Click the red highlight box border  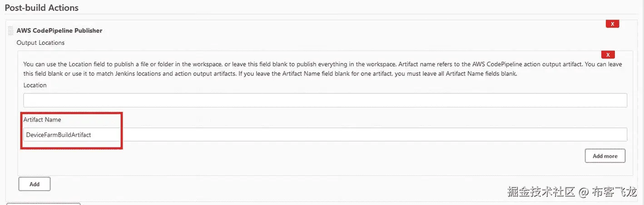(x=71, y=114)
